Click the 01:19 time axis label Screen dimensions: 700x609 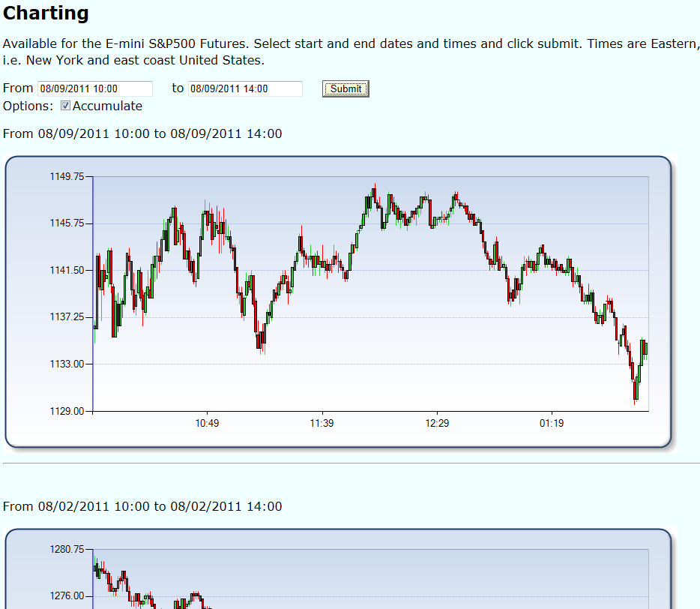tap(552, 423)
